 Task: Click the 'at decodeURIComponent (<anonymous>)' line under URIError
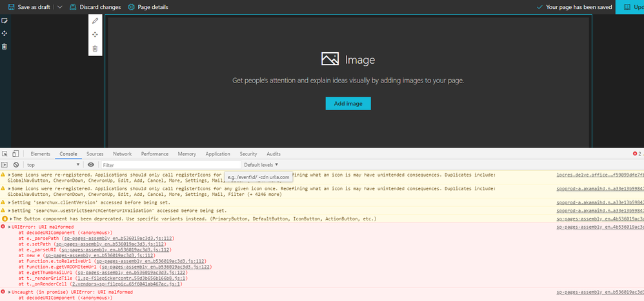point(65,233)
